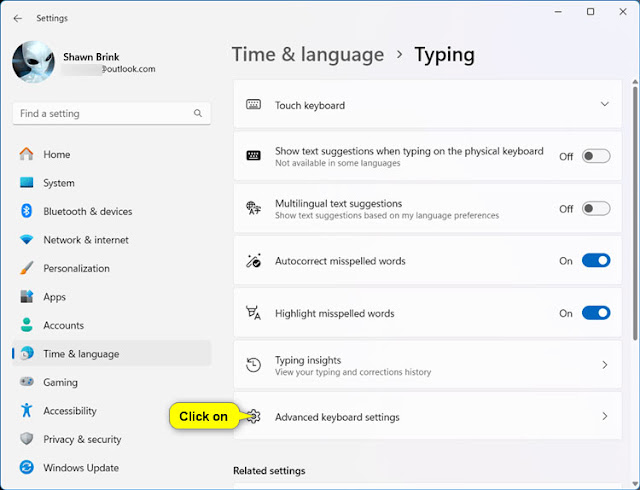
Task: Turn off Autocorrect misspelled words toggle
Action: click(x=596, y=261)
